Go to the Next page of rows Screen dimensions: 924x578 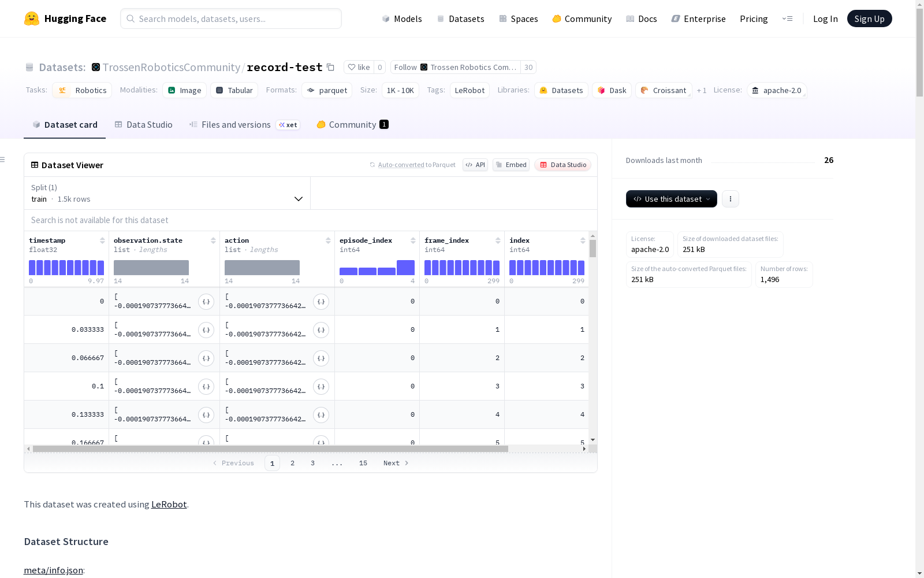pos(396,463)
